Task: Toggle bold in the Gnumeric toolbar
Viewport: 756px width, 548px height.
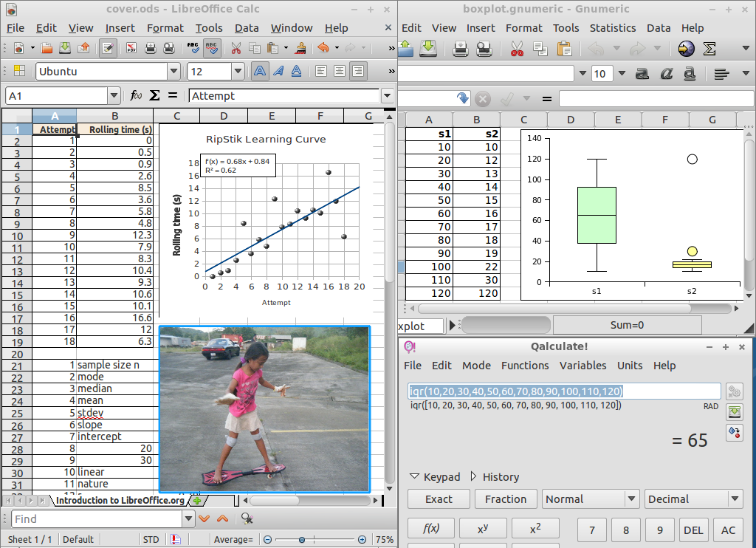Action: pyautogui.click(x=642, y=73)
